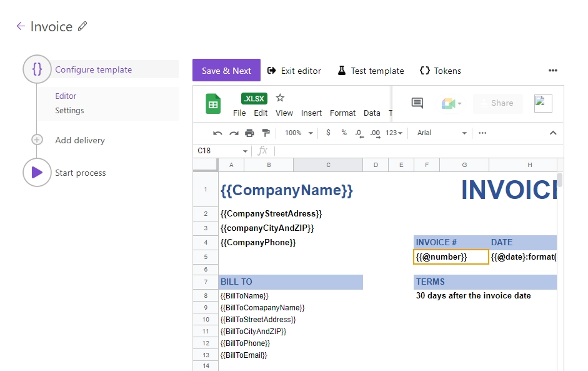
Task: Select column G header
Action: 464,165
